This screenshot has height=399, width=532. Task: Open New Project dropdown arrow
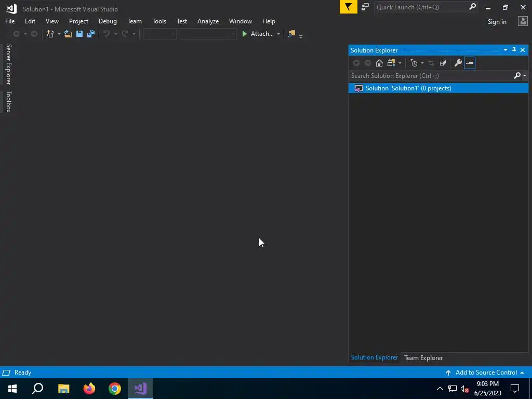pos(59,34)
